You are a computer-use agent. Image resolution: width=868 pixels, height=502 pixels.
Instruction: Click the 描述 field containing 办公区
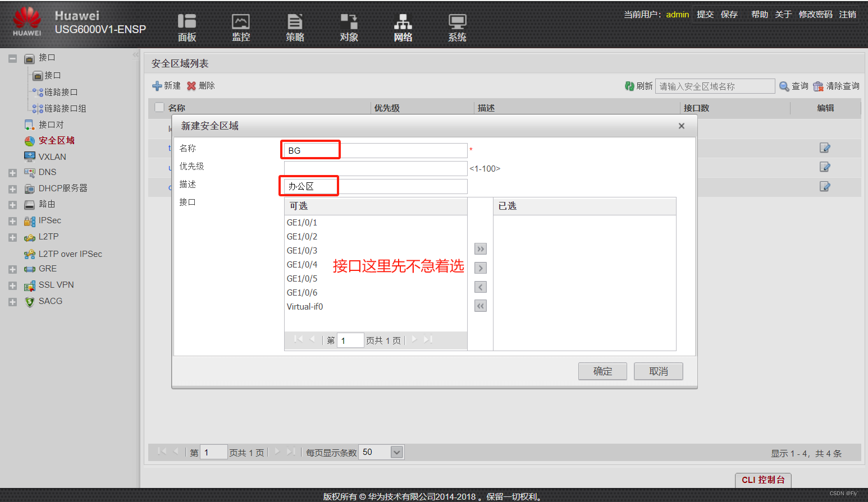(376, 186)
